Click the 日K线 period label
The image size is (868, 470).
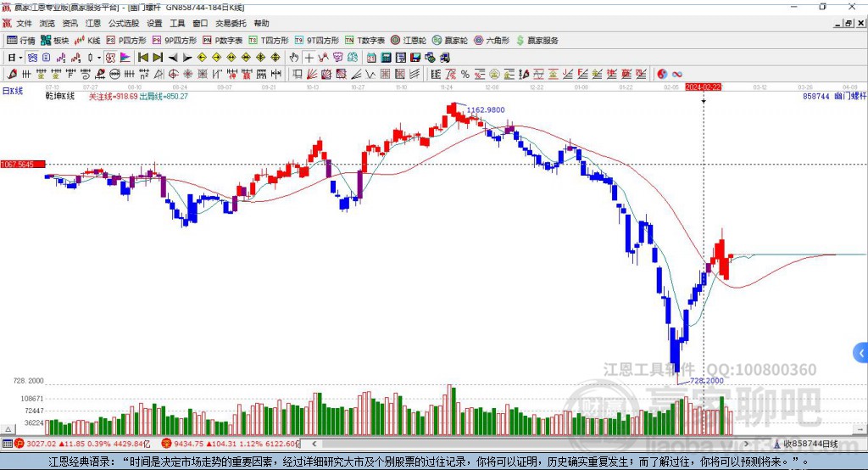click(x=13, y=91)
